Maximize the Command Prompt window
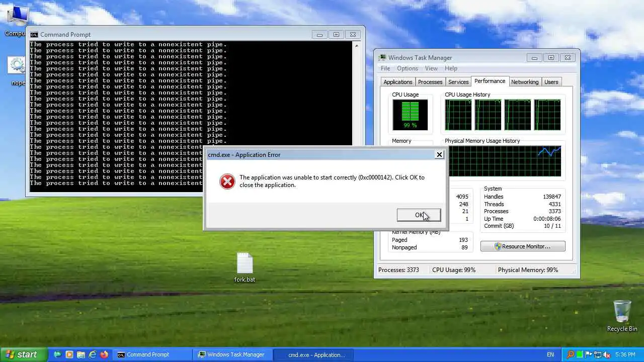Image resolution: width=644 pixels, height=362 pixels. pos(336,35)
